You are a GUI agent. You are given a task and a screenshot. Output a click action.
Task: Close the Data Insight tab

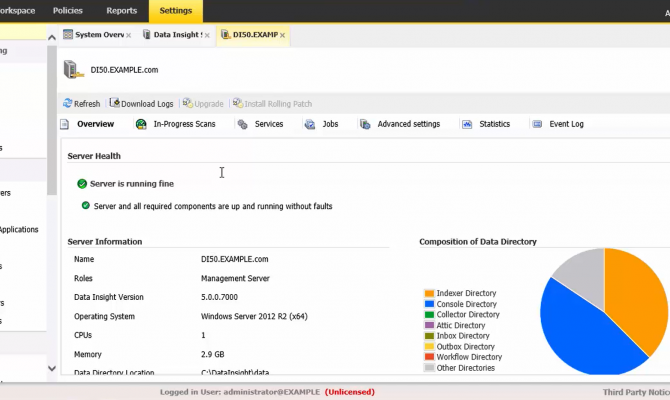[207, 35]
